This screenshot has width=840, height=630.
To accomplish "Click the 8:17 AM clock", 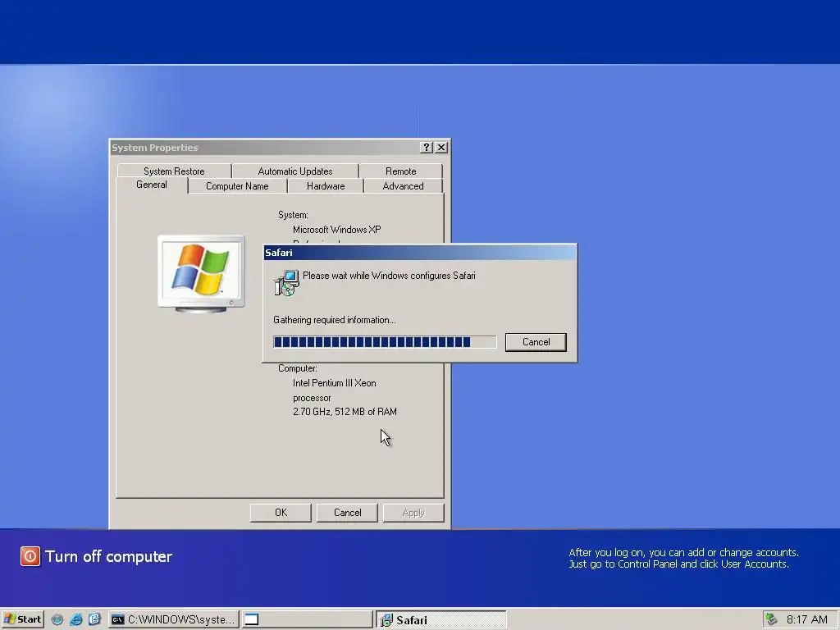I will pyautogui.click(x=807, y=619).
